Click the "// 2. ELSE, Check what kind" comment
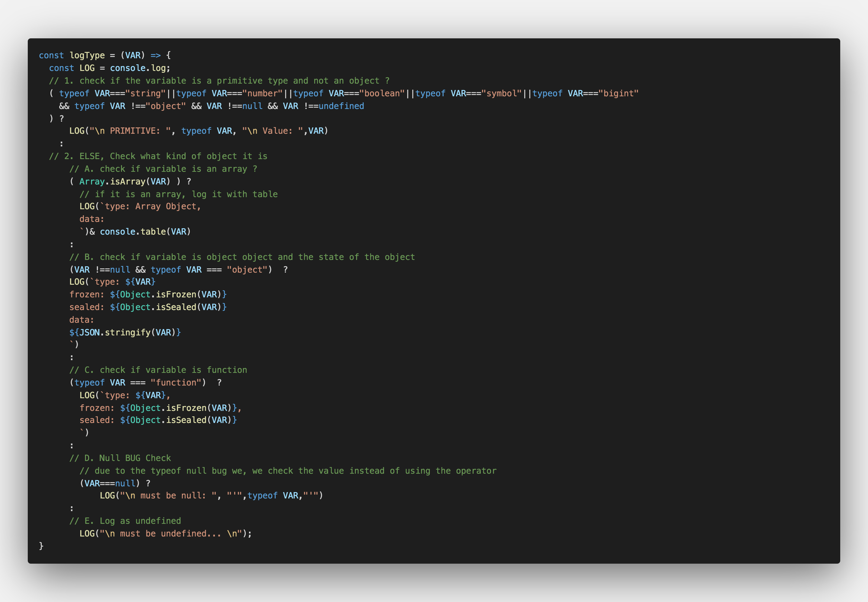 (x=158, y=156)
